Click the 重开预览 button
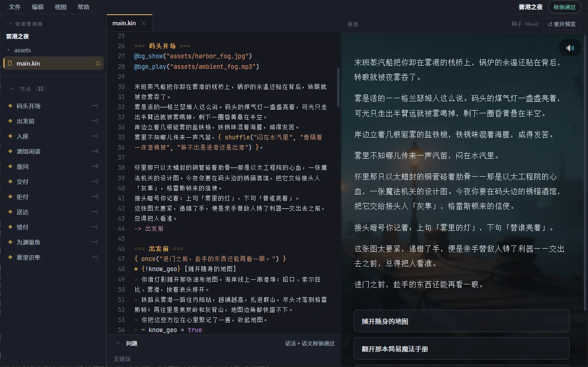588x367 pixels. coord(561,24)
